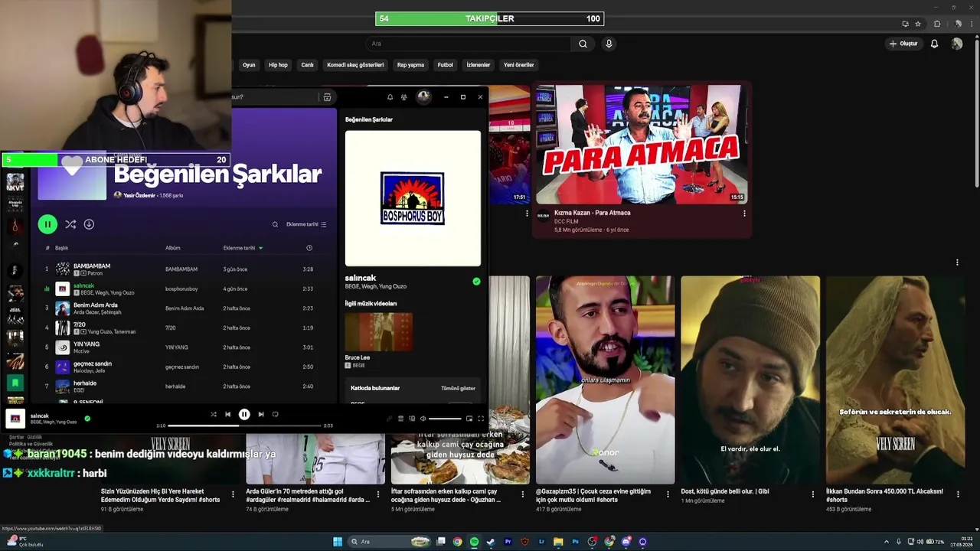Play Benim Adım Arda track
980x551 pixels.
(184, 308)
